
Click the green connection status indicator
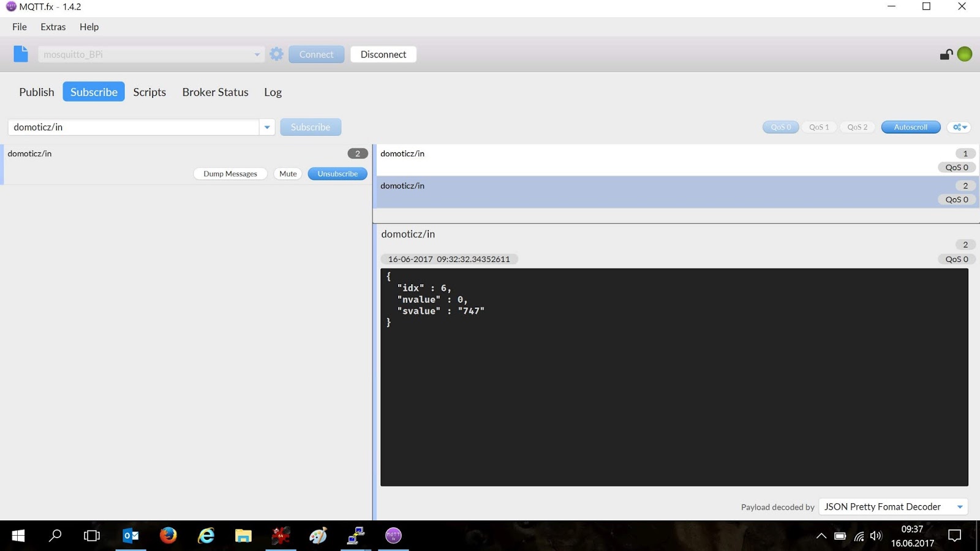(965, 54)
